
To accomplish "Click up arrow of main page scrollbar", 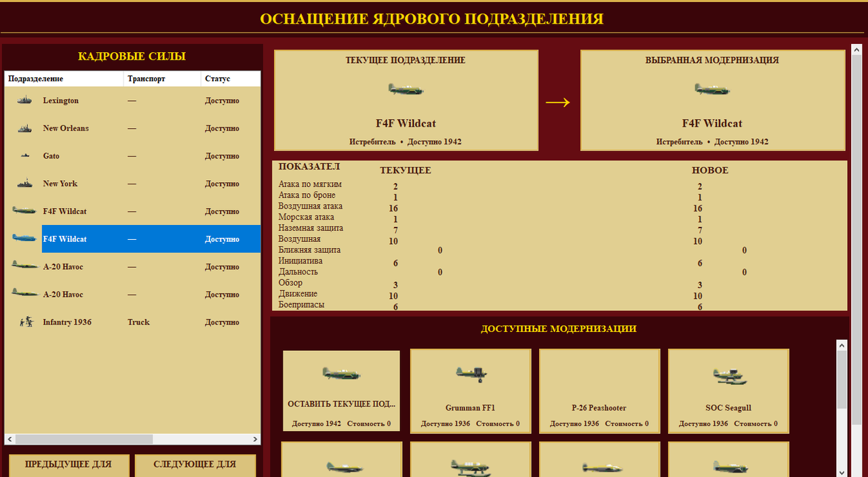I will tap(856, 50).
